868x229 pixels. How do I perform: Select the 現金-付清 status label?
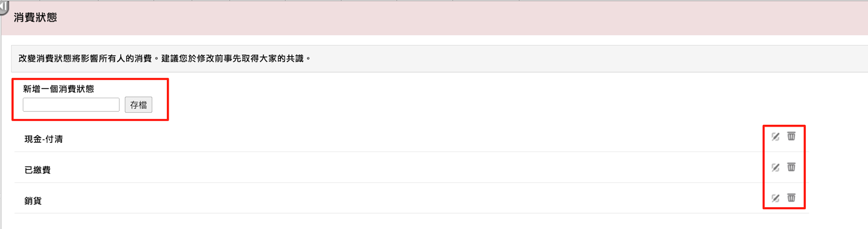click(43, 139)
